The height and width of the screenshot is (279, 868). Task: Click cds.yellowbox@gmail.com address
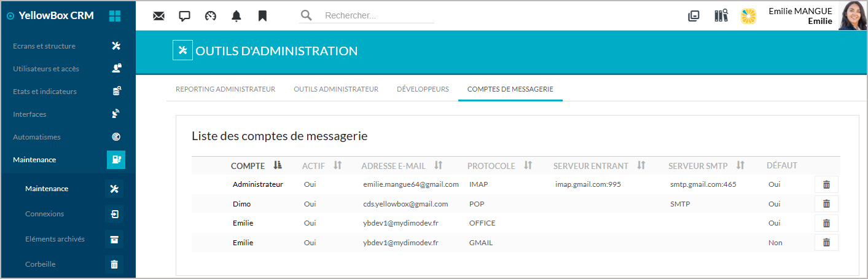tap(405, 204)
